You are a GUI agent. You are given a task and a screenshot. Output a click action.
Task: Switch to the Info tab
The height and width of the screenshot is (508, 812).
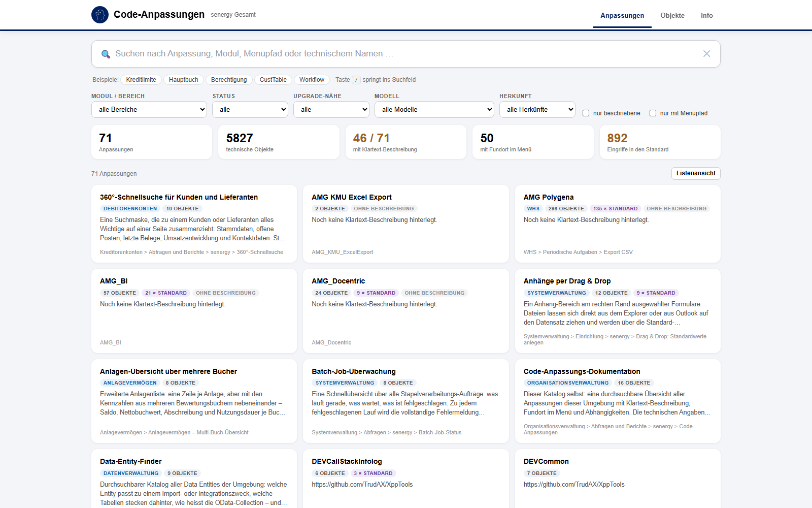(x=707, y=16)
